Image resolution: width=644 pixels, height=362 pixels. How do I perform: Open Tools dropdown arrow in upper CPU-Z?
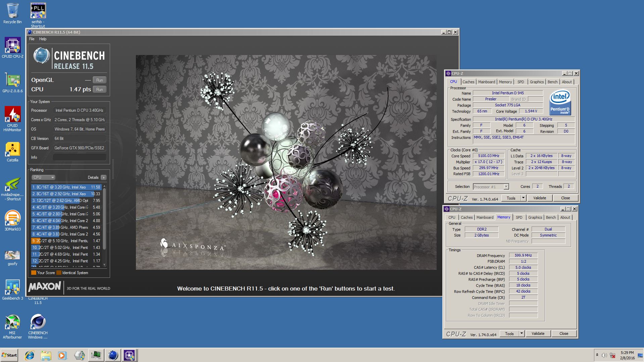523,198
